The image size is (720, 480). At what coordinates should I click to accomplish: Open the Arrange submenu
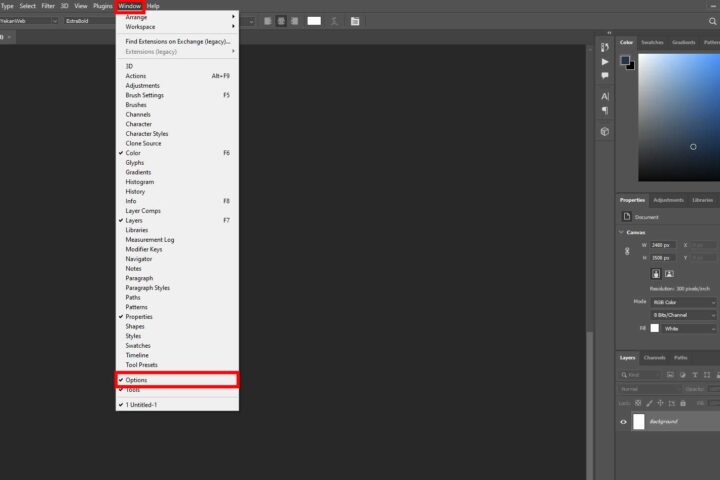point(177,17)
